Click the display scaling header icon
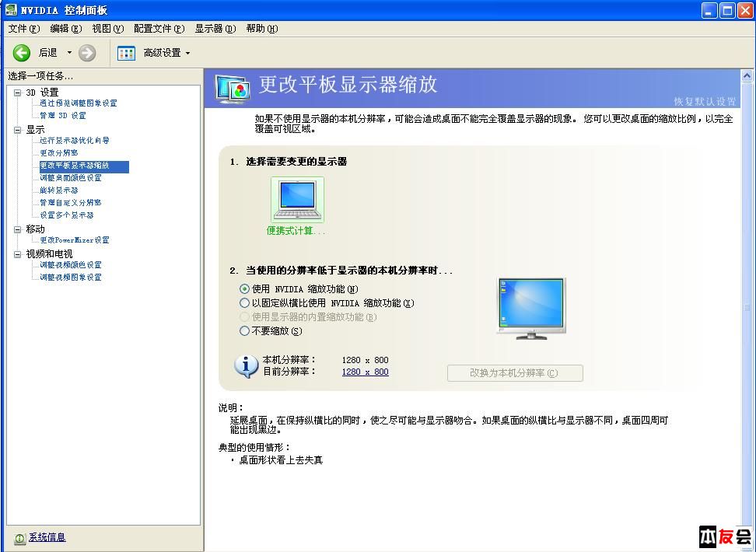This screenshot has width=756, height=552. (233, 89)
